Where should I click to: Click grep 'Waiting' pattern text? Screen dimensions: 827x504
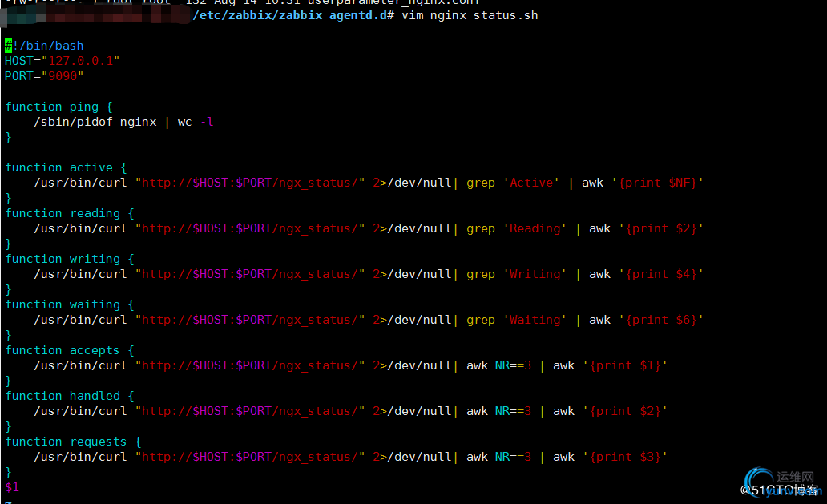pos(516,320)
